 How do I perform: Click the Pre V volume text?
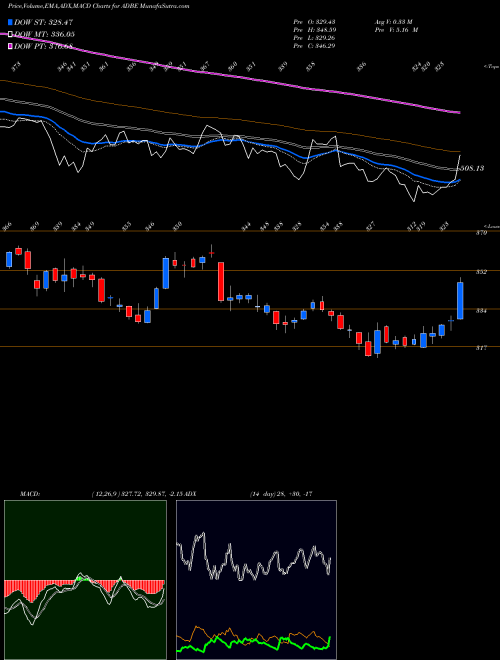tap(396, 30)
